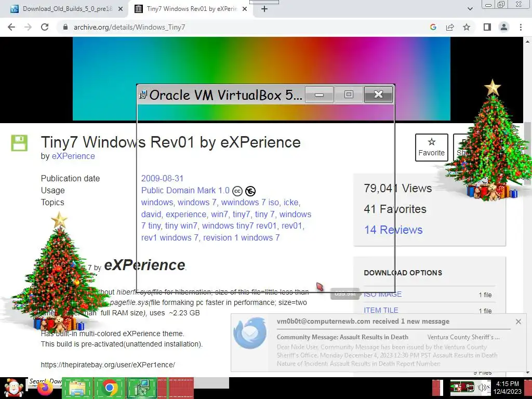
Task: Open the tab search chevron
Action: click(470, 9)
